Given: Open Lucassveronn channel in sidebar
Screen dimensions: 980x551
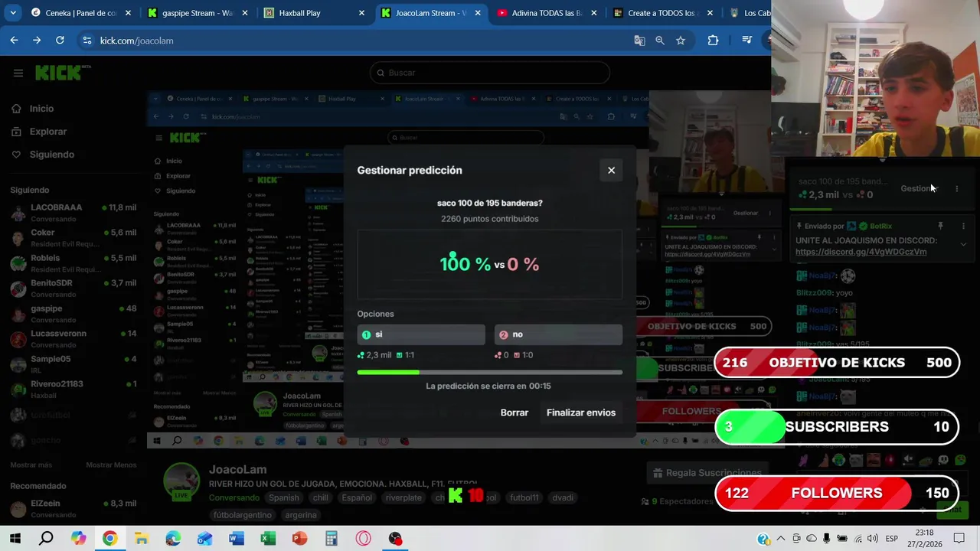Looking at the screenshot, I should [x=73, y=339].
